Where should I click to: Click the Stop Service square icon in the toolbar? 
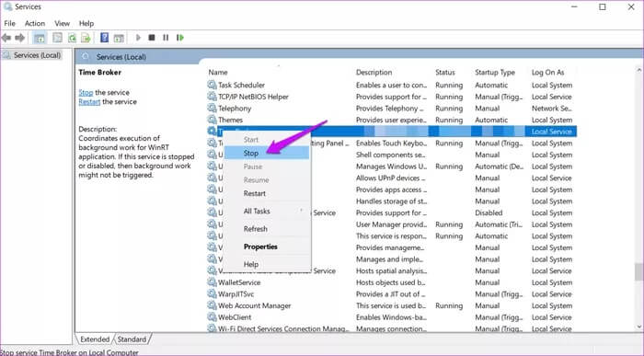coord(152,38)
